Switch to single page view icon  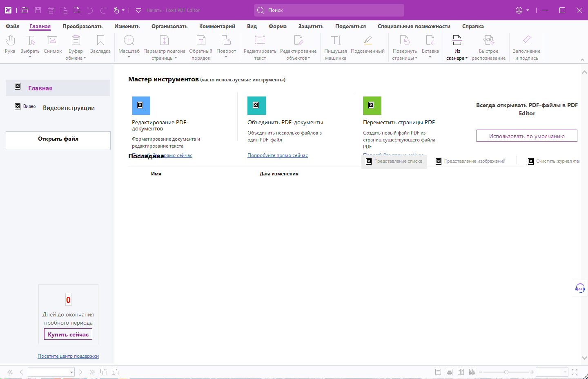pyautogui.click(x=438, y=372)
